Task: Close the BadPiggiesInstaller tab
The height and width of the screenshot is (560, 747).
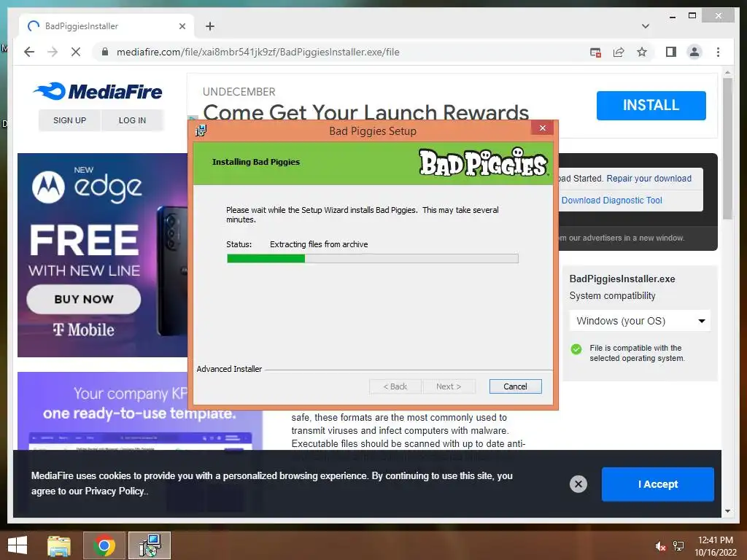Action: pos(182,26)
